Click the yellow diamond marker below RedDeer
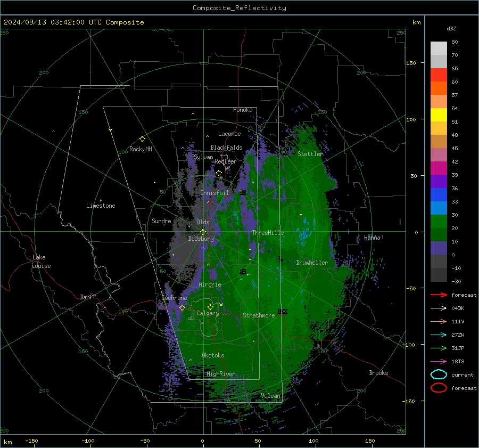 pos(219,173)
